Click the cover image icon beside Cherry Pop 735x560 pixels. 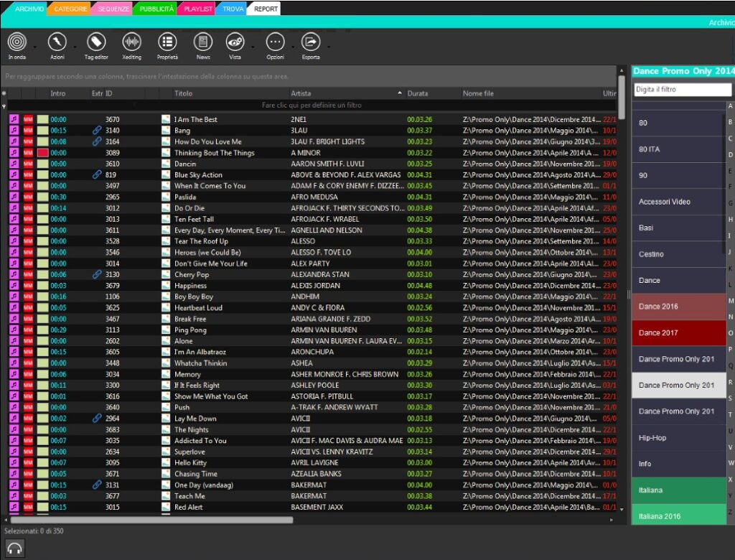click(166, 274)
